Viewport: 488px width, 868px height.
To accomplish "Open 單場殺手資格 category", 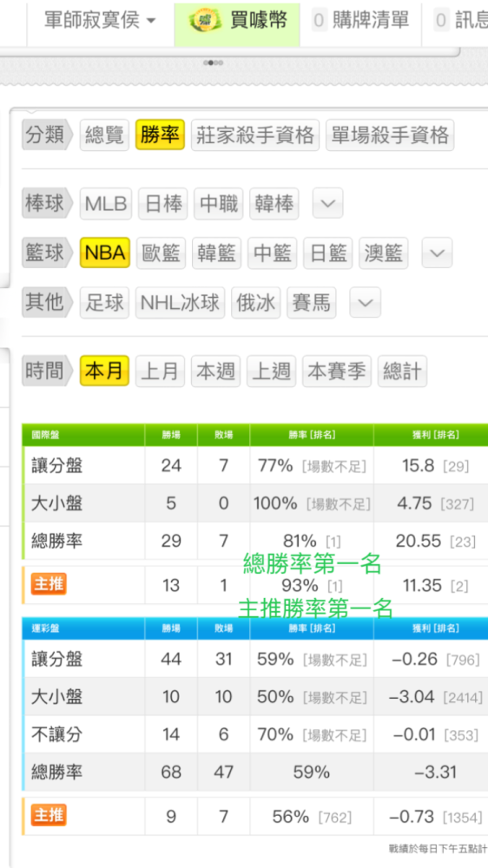I will coord(390,135).
